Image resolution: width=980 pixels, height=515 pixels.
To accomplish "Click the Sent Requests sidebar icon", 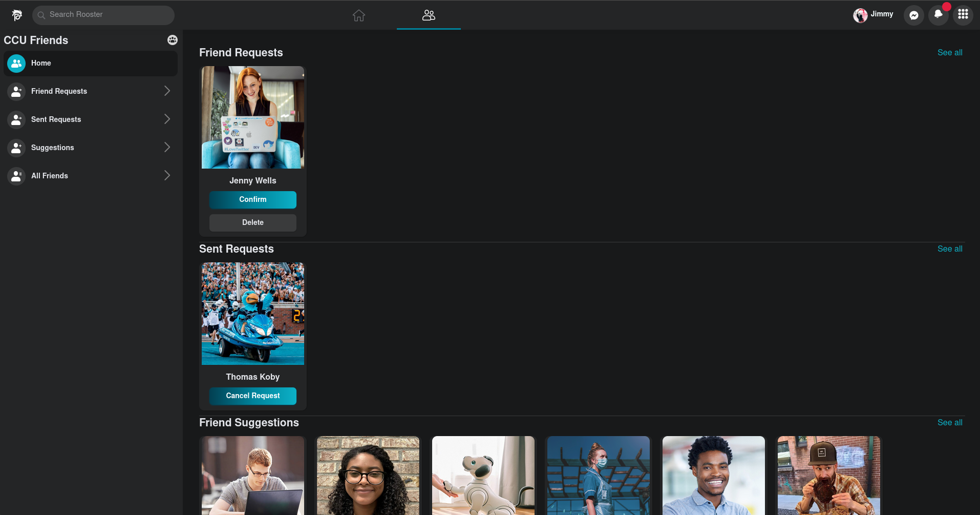I will pos(16,120).
